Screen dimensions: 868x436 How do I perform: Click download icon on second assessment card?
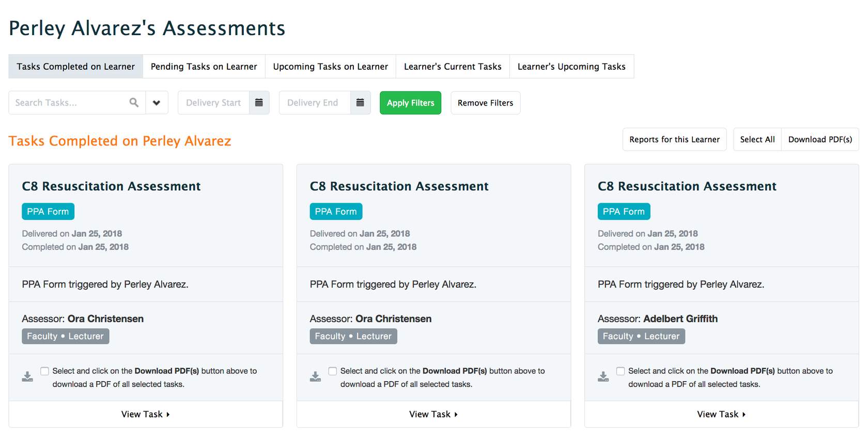click(315, 377)
